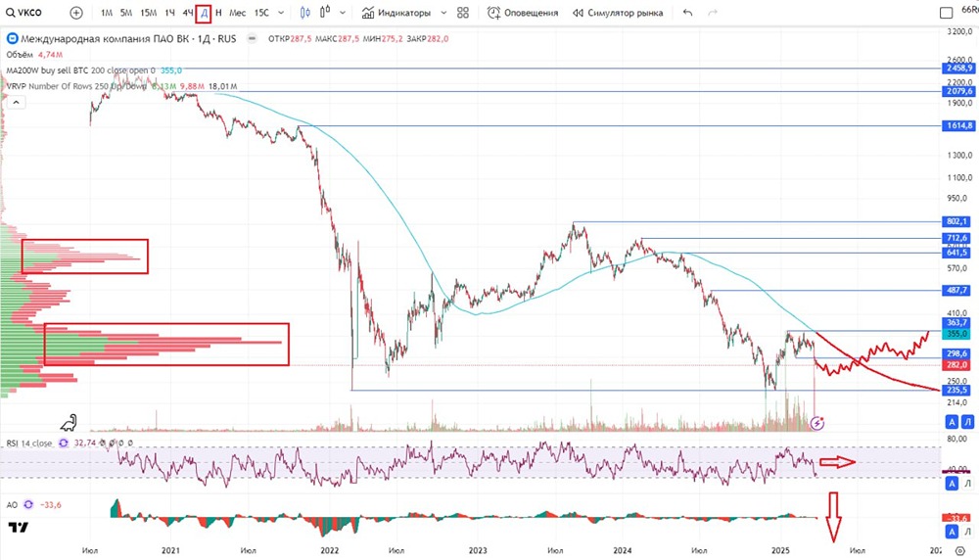Click the 2022 label on time axis
The width and height of the screenshot is (979, 560).
[329, 550]
